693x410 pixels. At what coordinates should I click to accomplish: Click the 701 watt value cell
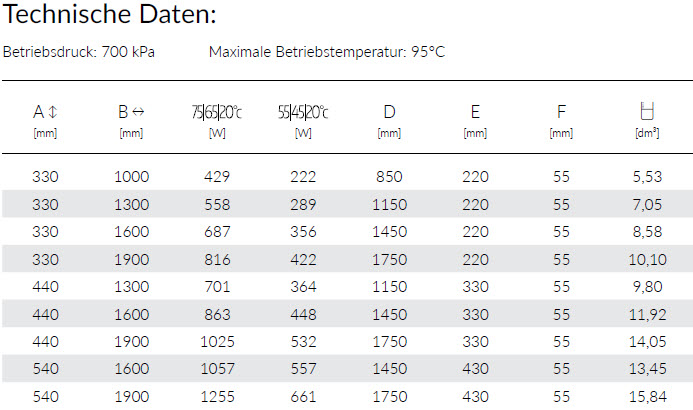point(217,287)
